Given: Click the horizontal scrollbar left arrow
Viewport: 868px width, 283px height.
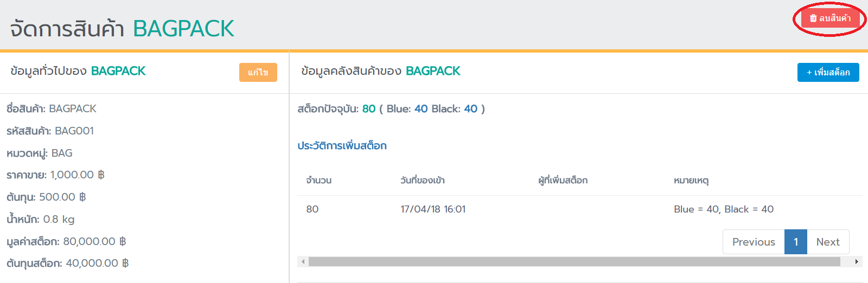Looking at the screenshot, I should tap(303, 262).
